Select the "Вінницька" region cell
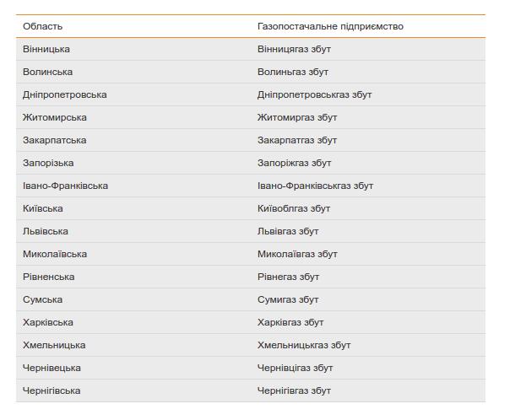The height and width of the screenshot is (420, 510). click(x=46, y=49)
